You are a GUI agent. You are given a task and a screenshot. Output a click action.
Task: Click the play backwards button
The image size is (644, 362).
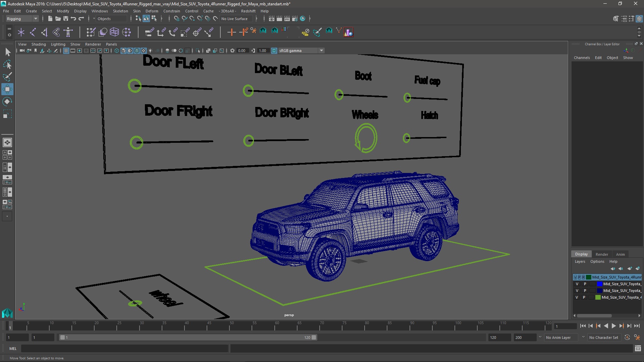pos(606,326)
